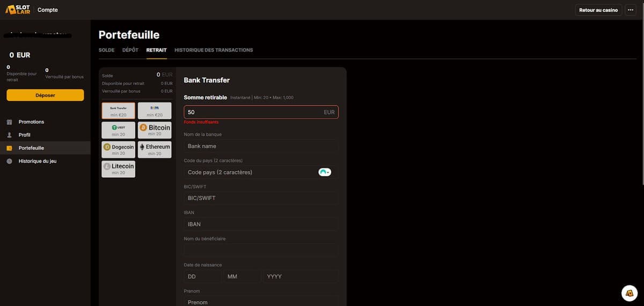Click the BIC/SWIFT input field

pos(261,198)
